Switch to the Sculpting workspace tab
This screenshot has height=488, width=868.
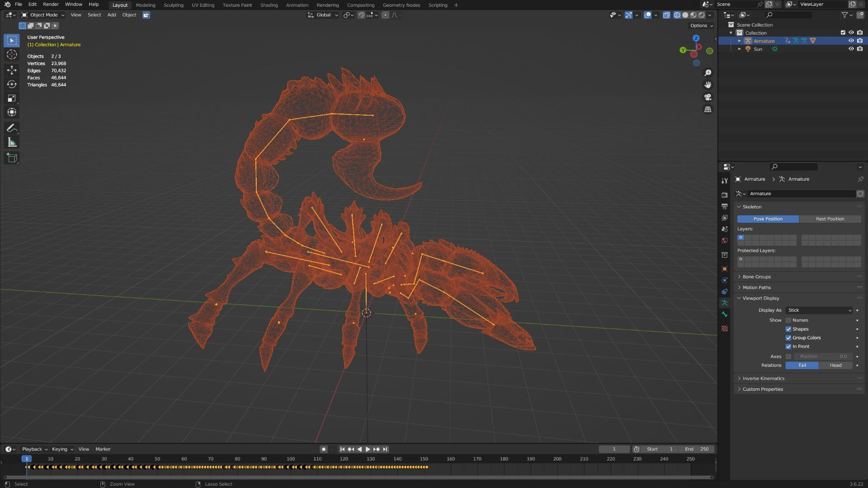click(174, 5)
